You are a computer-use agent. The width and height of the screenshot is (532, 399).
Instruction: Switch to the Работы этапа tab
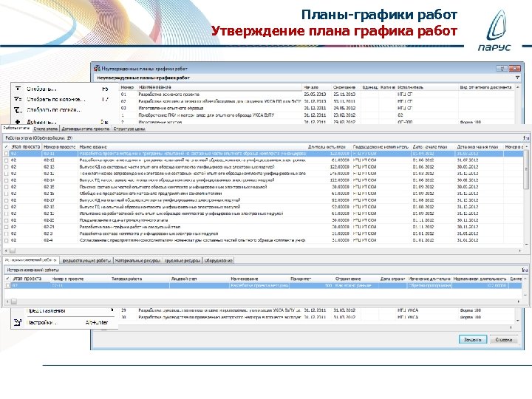point(16,129)
